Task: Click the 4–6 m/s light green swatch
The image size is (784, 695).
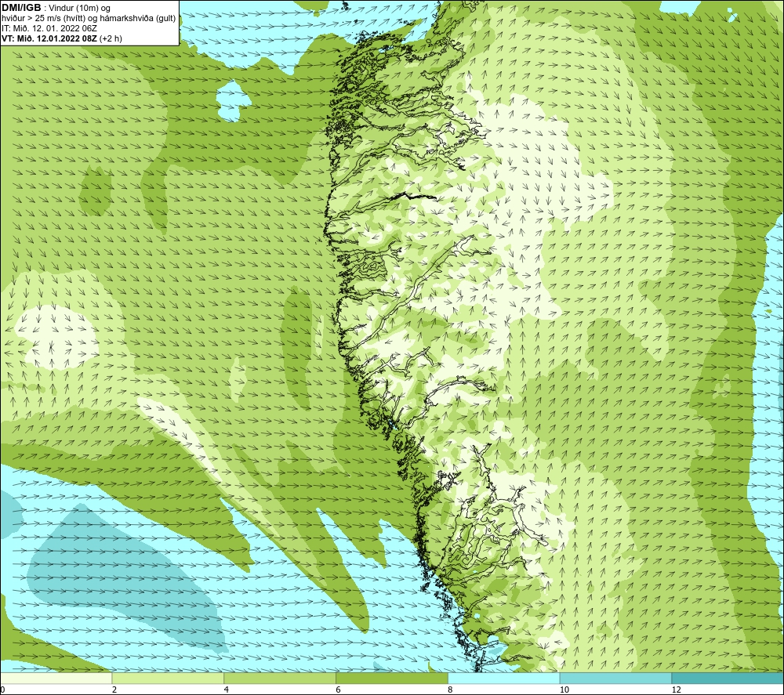Action: pyautogui.click(x=280, y=678)
